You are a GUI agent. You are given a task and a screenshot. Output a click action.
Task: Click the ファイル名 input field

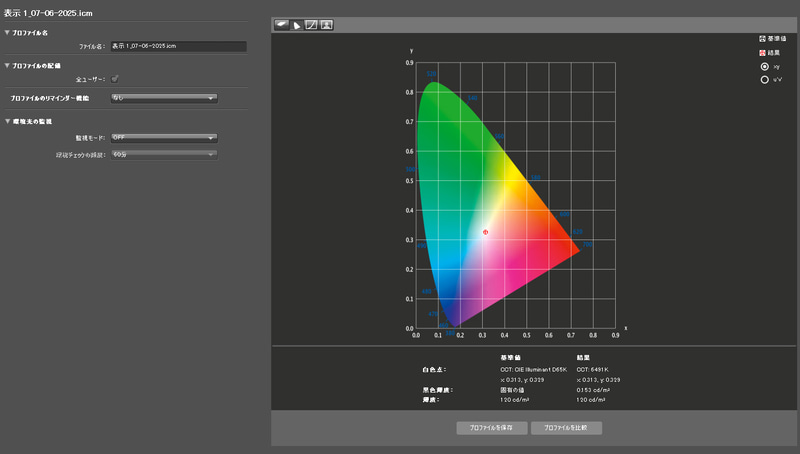179,46
